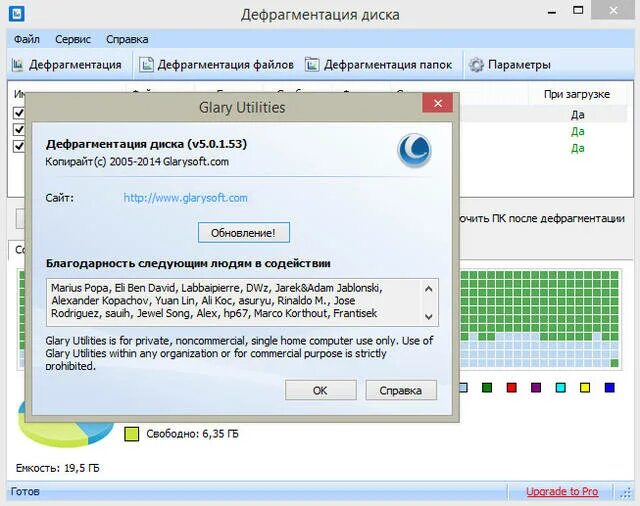Click the credits names text box
This screenshot has height=506, width=640.
tap(242, 302)
